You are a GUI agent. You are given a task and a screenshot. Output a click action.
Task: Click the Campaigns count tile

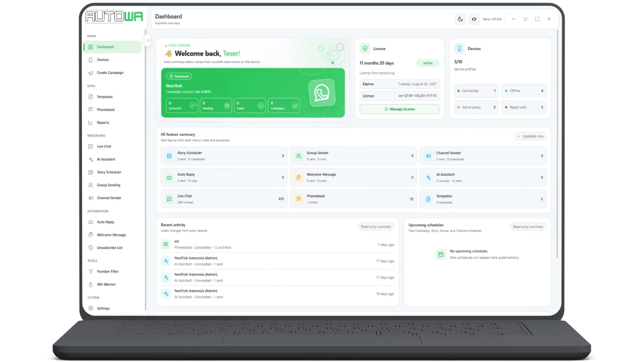point(284,105)
